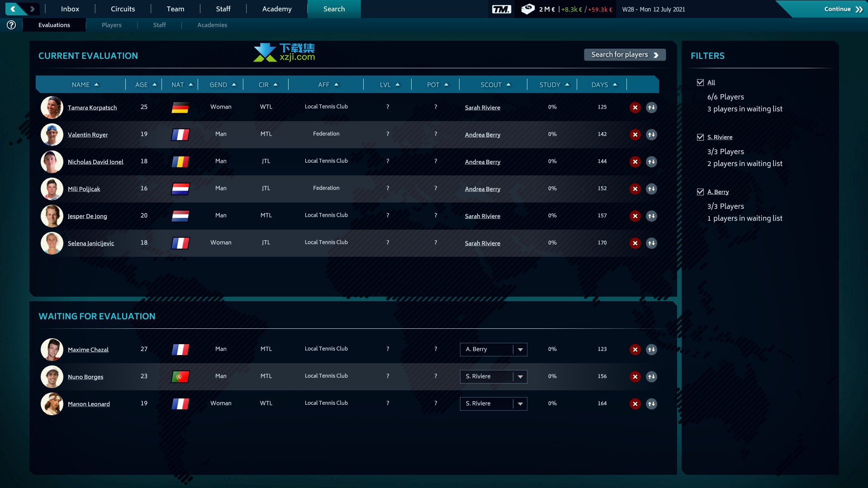Click the forward navigation arrow
The image size is (868, 488).
coord(32,9)
